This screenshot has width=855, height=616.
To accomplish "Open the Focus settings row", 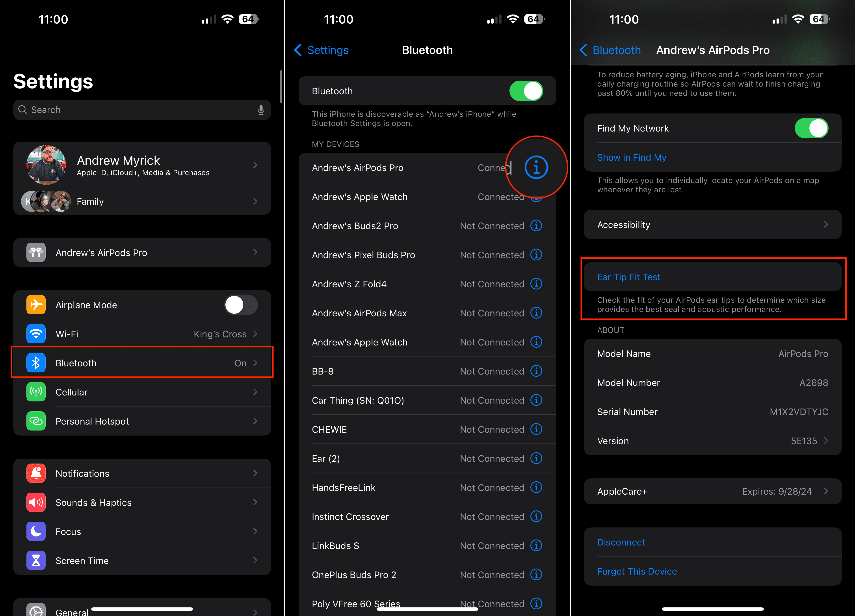I will pyautogui.click(x=142, y=531).
